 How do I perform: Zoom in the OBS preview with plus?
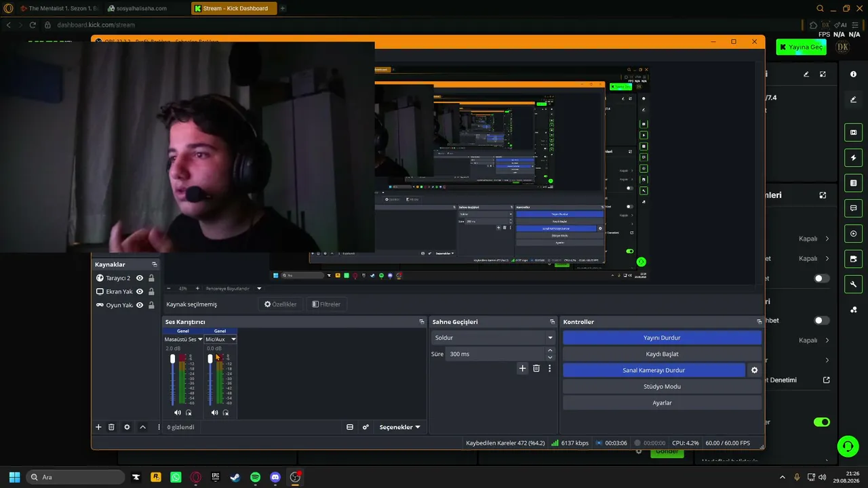(x=197, y=289)
